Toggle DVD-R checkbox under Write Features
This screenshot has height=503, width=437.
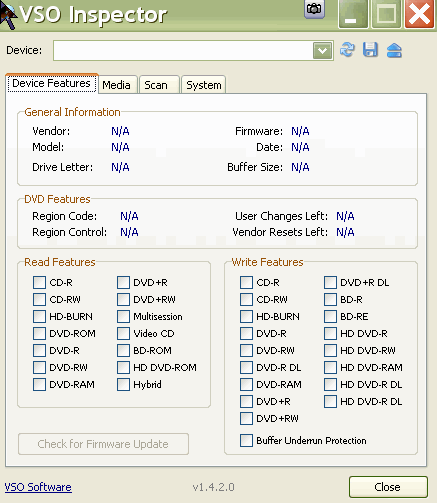(x=246, y=333)
